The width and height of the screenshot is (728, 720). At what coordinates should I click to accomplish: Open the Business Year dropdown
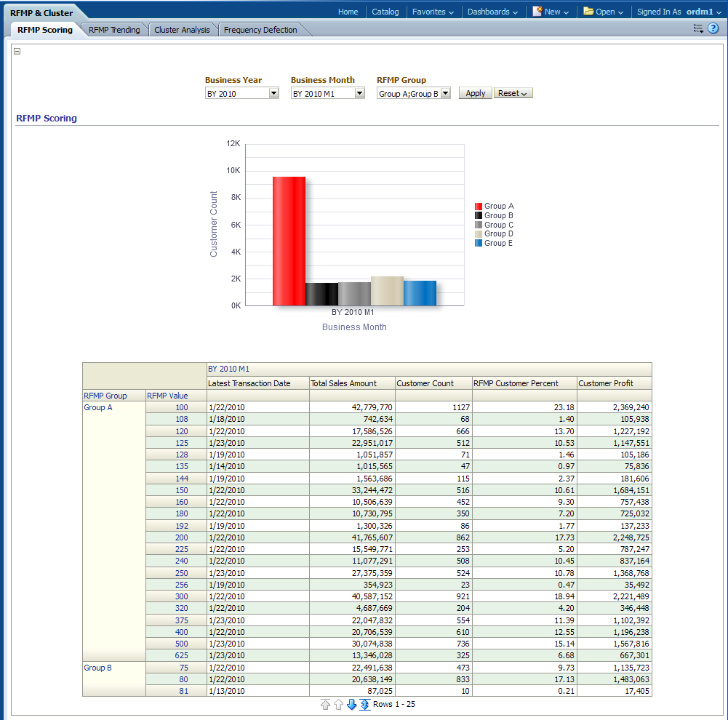(273, 93)
